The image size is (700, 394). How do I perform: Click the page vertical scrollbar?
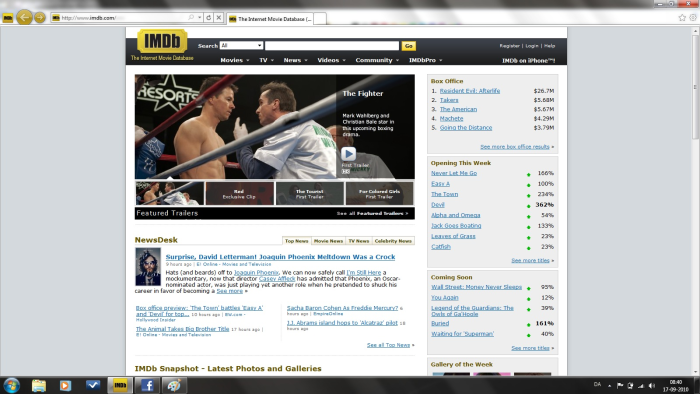coord(695,201)
